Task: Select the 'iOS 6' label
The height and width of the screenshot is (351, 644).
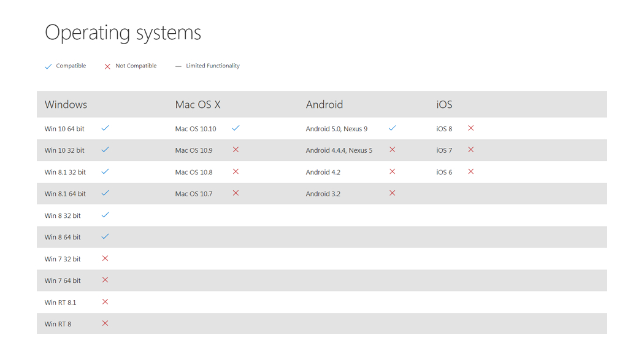Action: (x=445, y=172)
